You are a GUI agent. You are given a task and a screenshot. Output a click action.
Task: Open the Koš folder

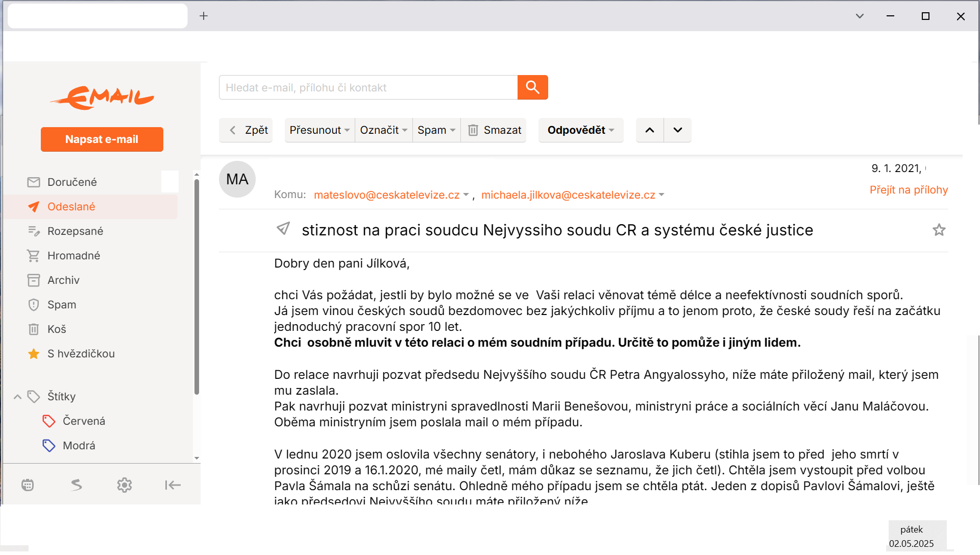tap(90, 329)
